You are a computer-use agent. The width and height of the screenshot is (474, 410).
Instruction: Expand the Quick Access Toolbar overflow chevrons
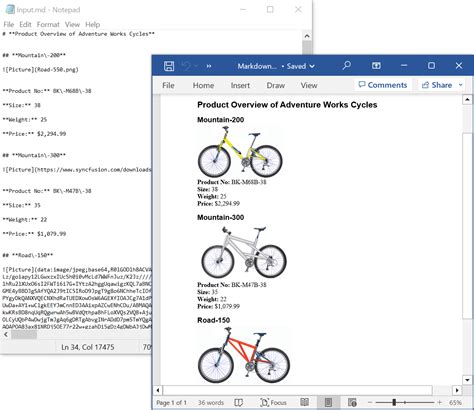click(x=209, y=66)
